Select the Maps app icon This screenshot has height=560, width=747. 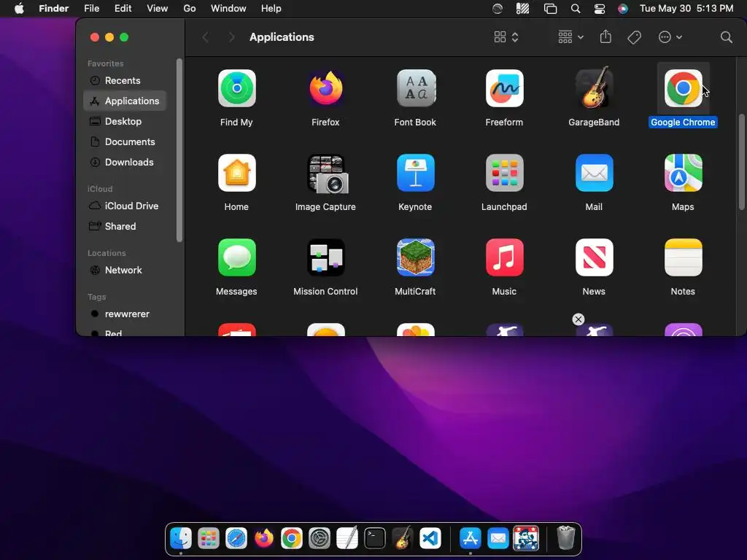(x=683, y=173)
